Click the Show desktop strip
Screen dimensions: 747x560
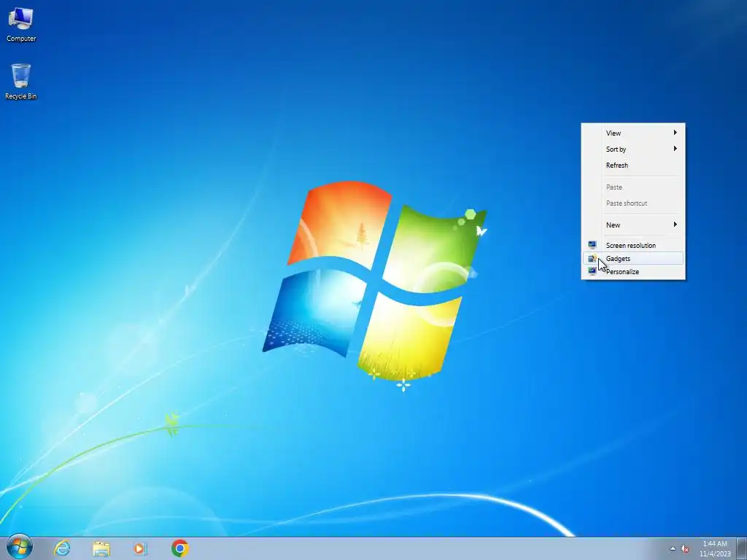[742, 548]
